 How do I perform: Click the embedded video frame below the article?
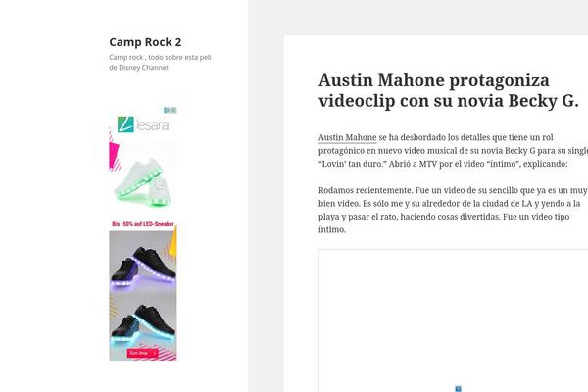(x=453, y=320)
